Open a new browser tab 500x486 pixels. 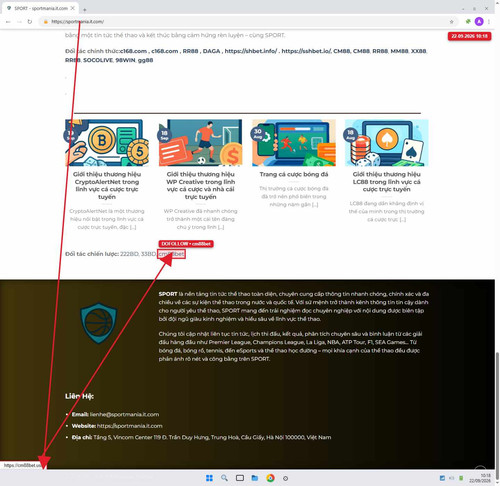click(x=85, y=9)
